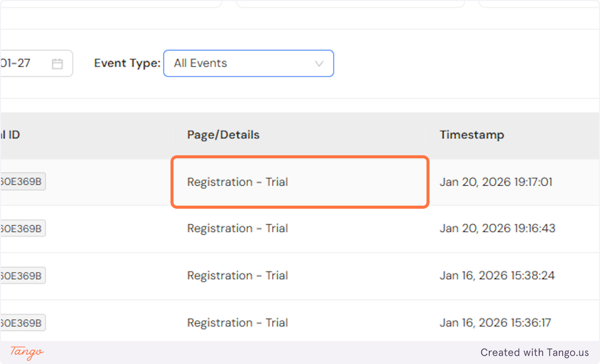
Task: Click the Event Type label
Action: pos(126,63)
